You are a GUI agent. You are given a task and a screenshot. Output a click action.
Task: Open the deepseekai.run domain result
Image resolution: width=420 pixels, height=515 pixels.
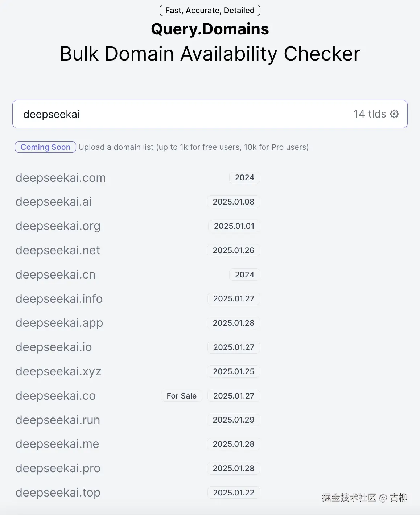(x=58, y=420)
